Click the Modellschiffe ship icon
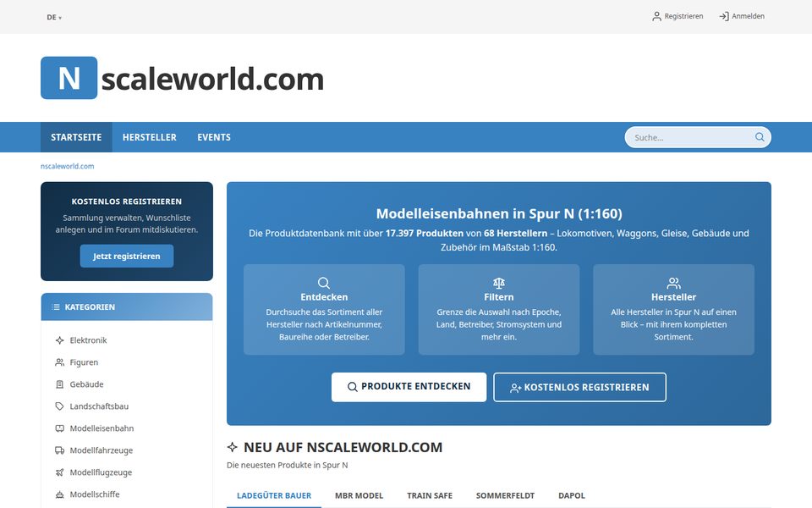The height and width of the screenshot is (508, 812). (59, 494)
